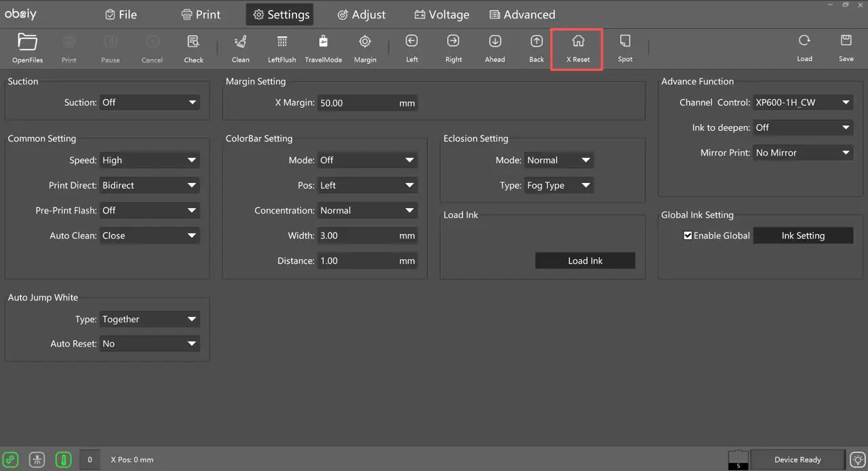Click the ColorBar Distance input field
The image size is (868, 471).
pos(368,261)
